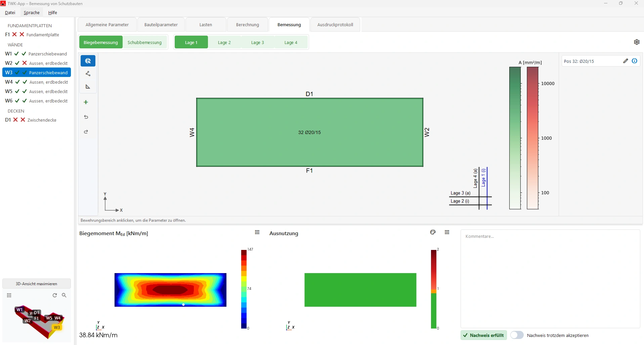644x345 pixels.
Task: Open the settings gear icon
Action: (x=637, y=42)
